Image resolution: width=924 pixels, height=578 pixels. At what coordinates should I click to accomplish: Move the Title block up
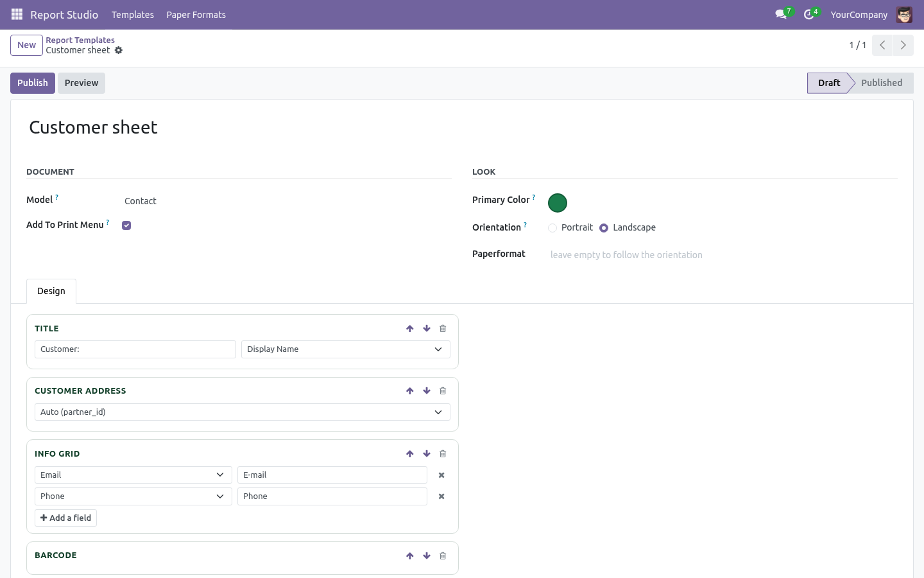410,329
